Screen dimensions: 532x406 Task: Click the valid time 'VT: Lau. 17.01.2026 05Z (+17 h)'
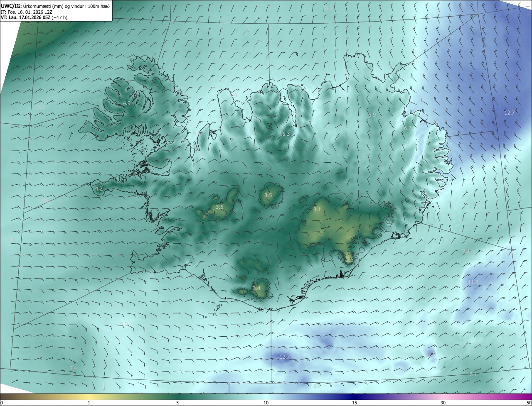coord(34,17)
